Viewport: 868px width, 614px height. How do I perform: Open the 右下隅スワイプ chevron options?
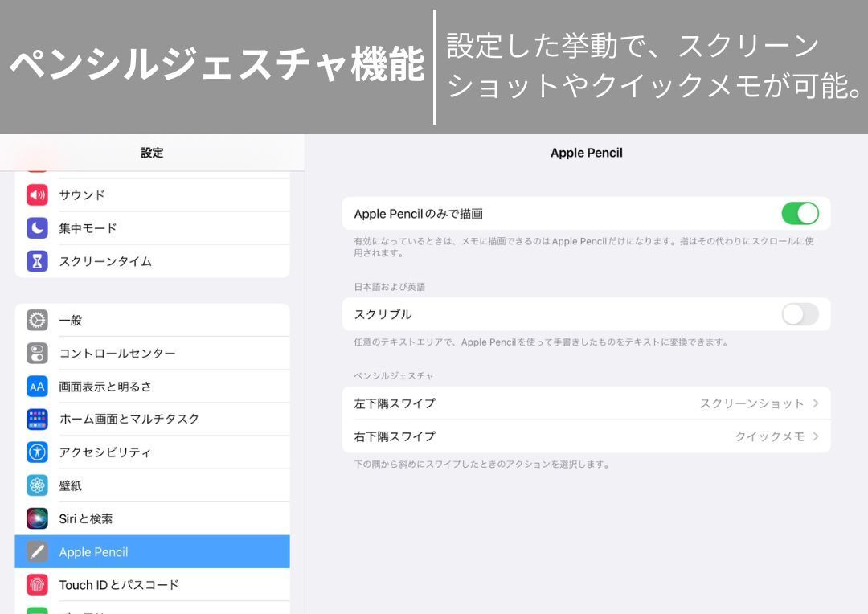coord(816,436)
